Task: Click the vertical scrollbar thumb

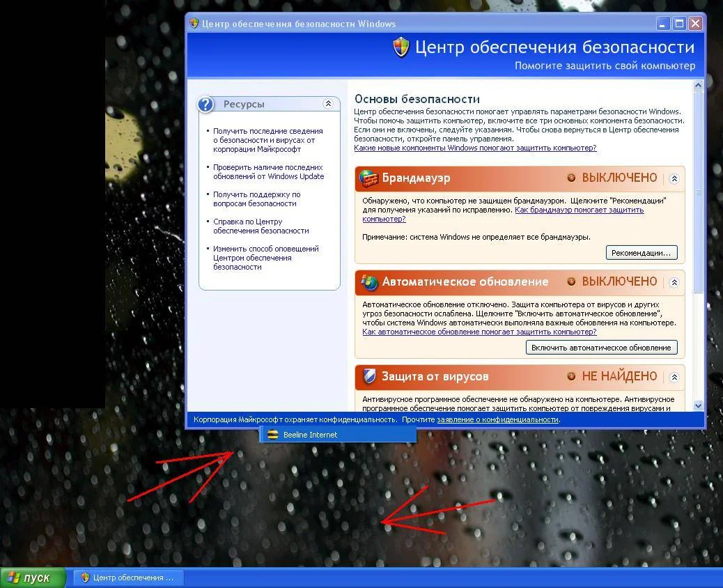Action: 698,192
